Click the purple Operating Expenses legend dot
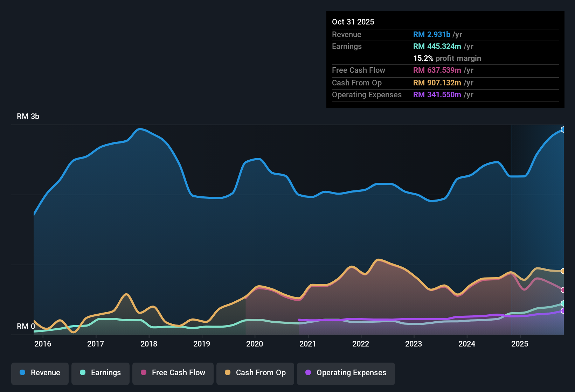This screenshot has height=392, width=575. [x=308, y=373]
